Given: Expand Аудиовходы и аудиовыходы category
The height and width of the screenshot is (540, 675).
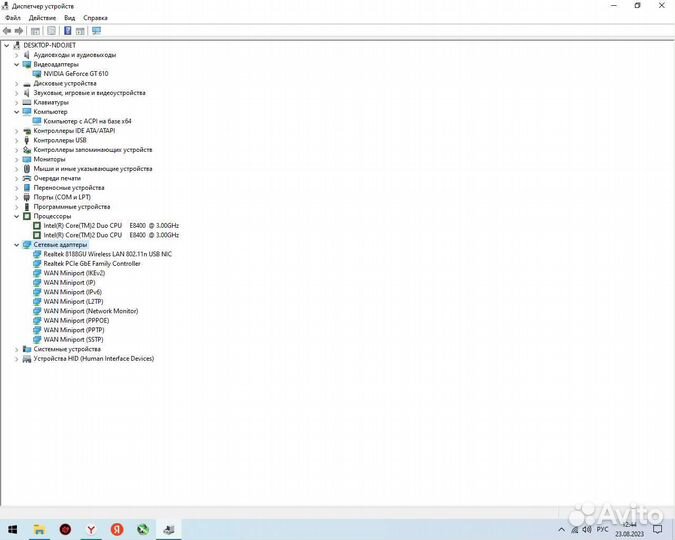Looking at the screenshot, I should click(x=16, y=55).
